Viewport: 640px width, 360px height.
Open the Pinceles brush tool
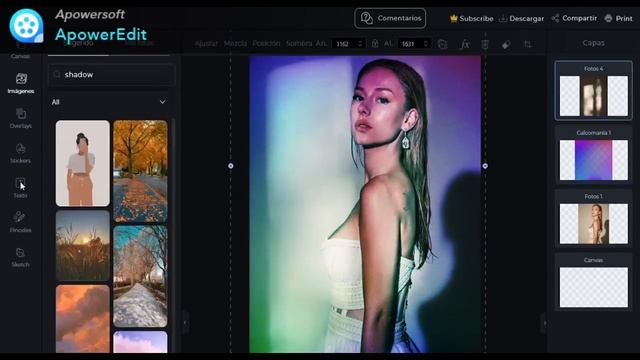point(20,222)
